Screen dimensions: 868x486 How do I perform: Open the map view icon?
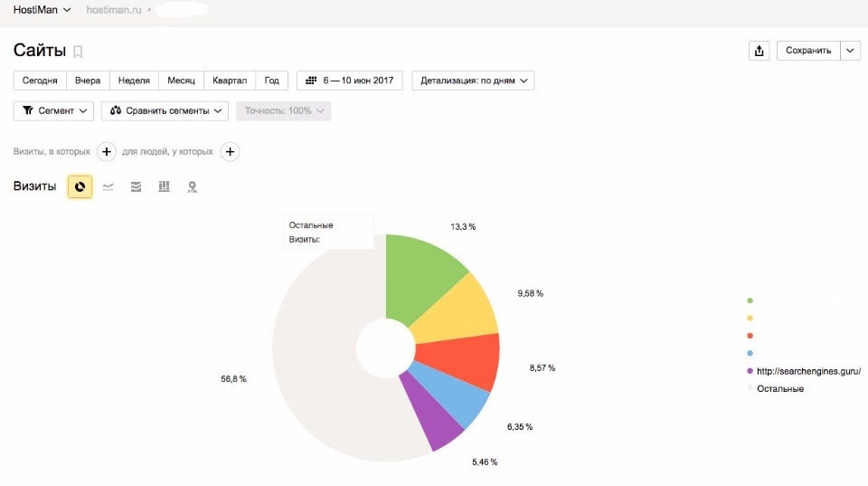pos(192,186)
